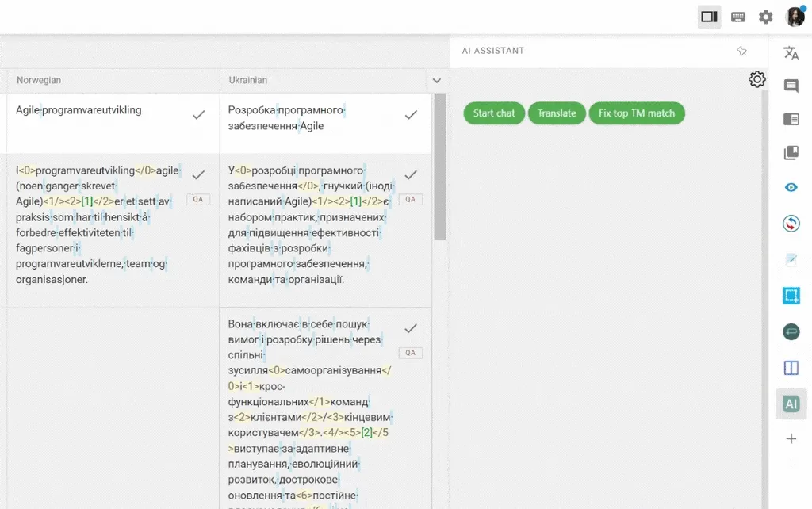Viewport: 812px width, 509px height.
Task: Approve the 'Agile programvareutvikling' segment checkmark
Action: (x=198, y=114)
